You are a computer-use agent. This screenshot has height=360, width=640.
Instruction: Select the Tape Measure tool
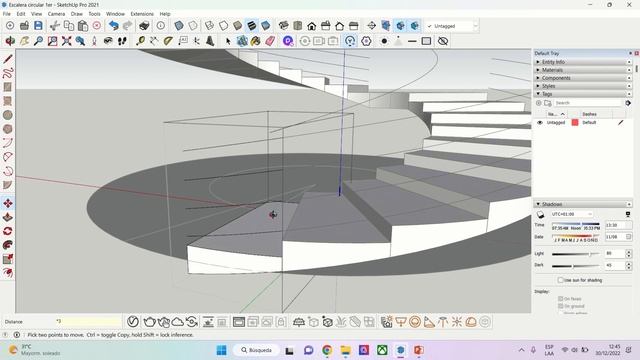pos(140,41)
